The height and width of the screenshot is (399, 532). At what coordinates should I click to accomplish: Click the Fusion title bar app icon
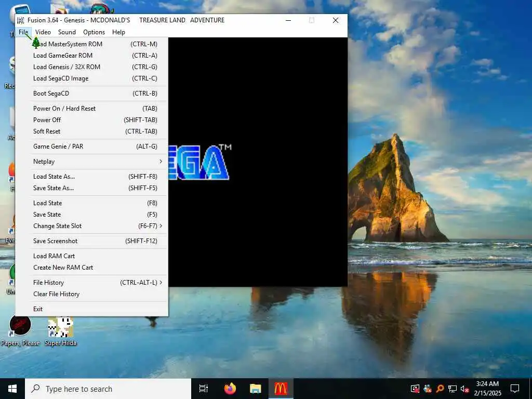tap(21, 20)
